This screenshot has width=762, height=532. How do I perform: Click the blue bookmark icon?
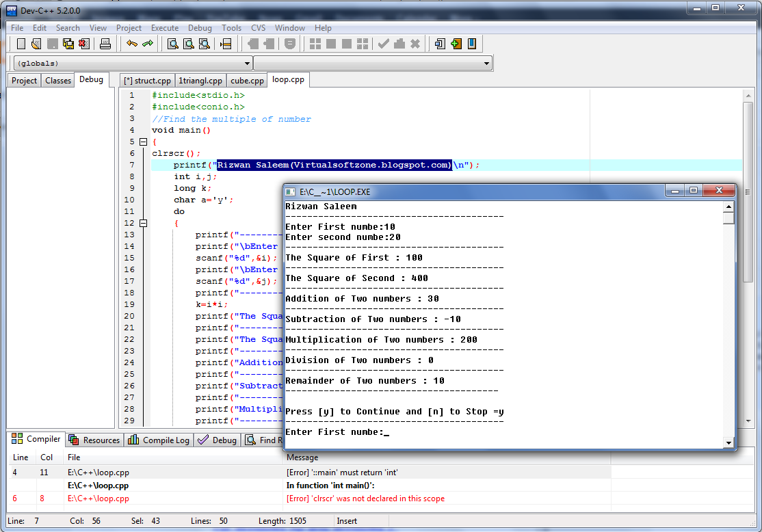pyautogui.click(x=471, y=44)
